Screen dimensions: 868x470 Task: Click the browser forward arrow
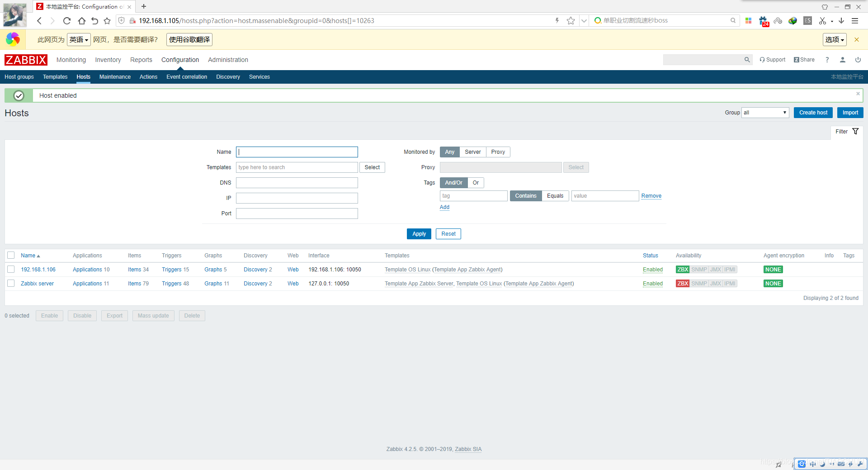point(52,21)
